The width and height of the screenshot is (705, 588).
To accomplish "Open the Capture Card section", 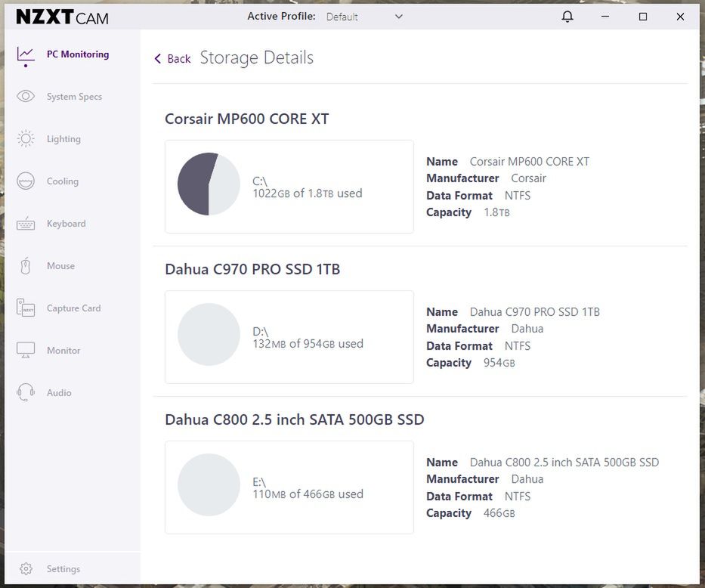I will click(74, 308).
